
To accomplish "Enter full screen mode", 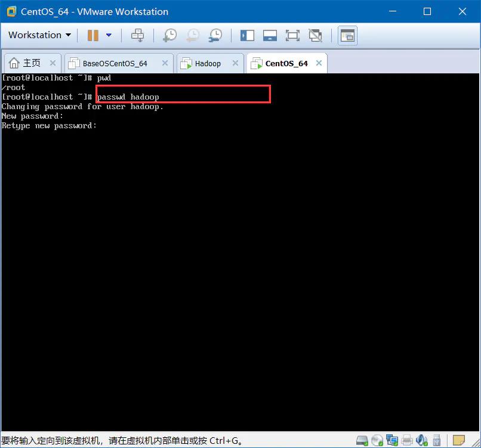I will pos(292,35).
